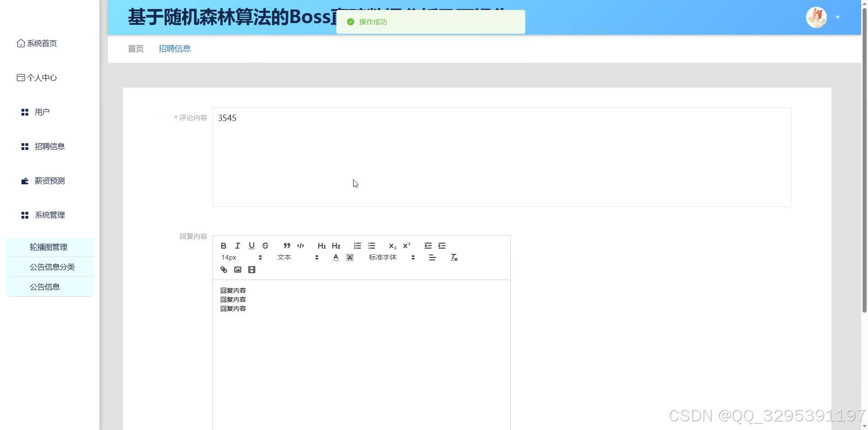Open the 文本 paragraph style dropdown
868x430 pixels.
coord(298,257)
